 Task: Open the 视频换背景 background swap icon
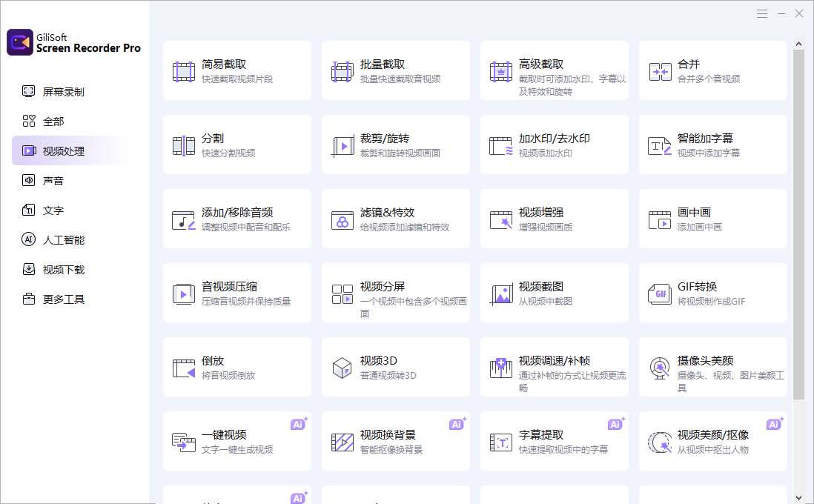pyautogui.click(x=343, y=442)
